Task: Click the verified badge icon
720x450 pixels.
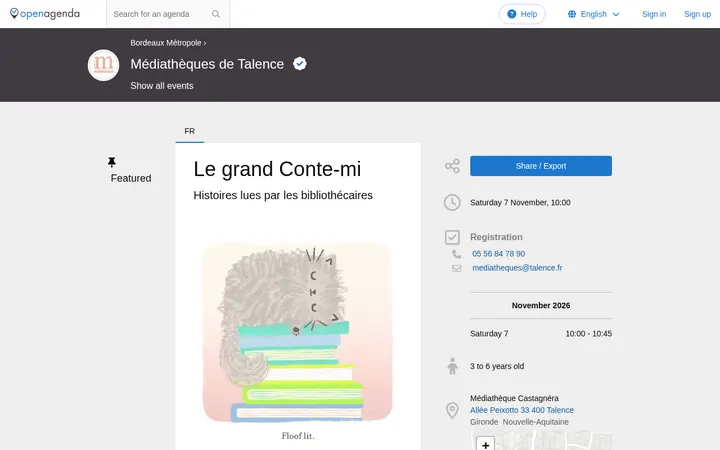Action: pyautogui.click(x=300, y=64)
